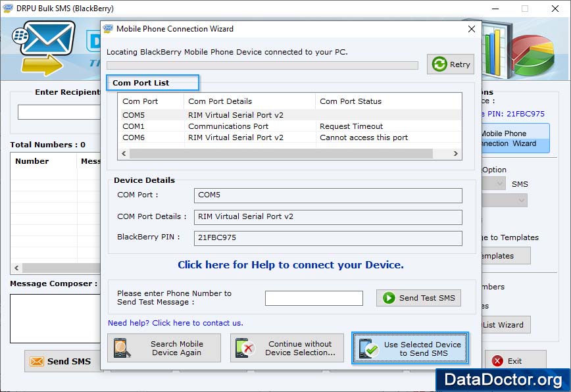
Task: Click the Com Port List horizontal scrollbar track
Action: click(281, 154)
